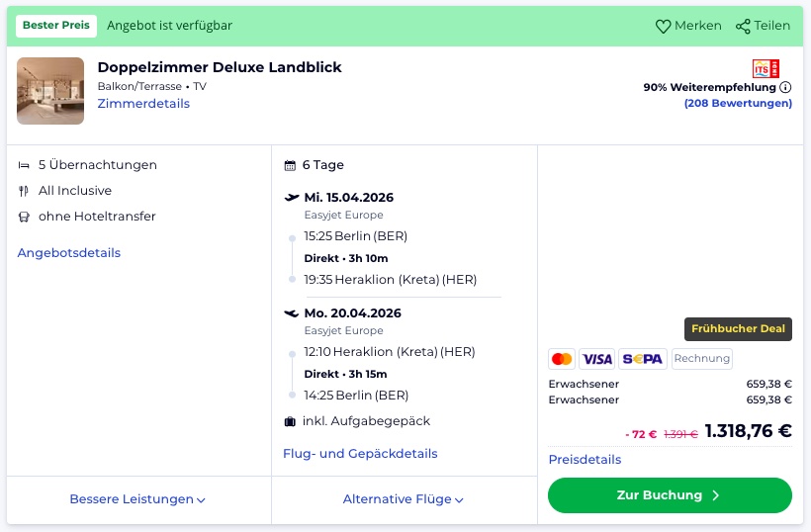Click Direkt 3h 15m flight duration
This screenshot has height=532, width=811.
[345, 374]
